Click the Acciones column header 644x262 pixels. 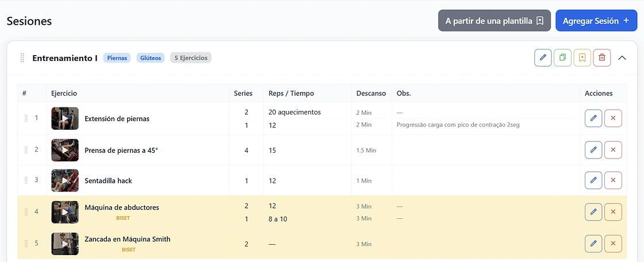[x=599, y=93]
